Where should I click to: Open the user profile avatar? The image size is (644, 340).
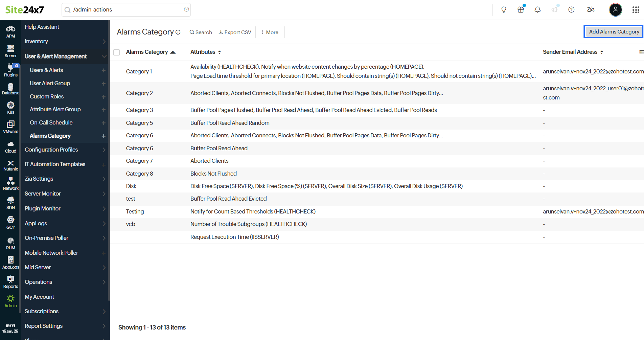[x=615, y=10]
